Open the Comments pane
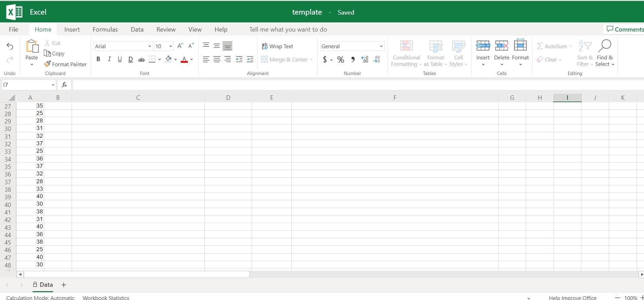Viewport: 644px width, 300px height. [x=625, y=29]
